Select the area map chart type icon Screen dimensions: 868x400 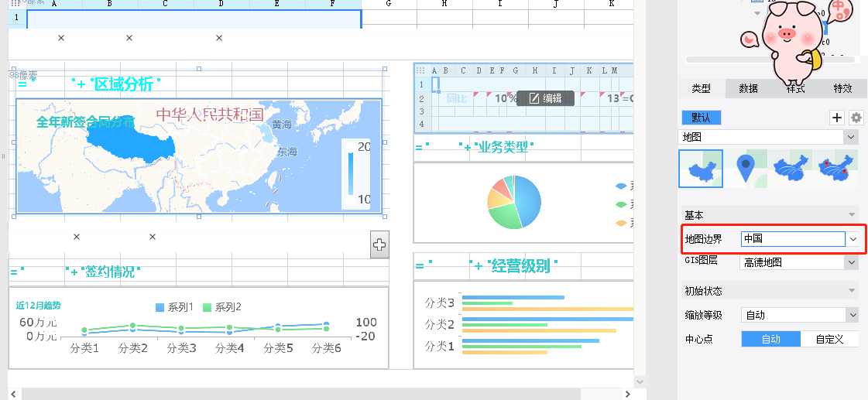tap(701, 169)
